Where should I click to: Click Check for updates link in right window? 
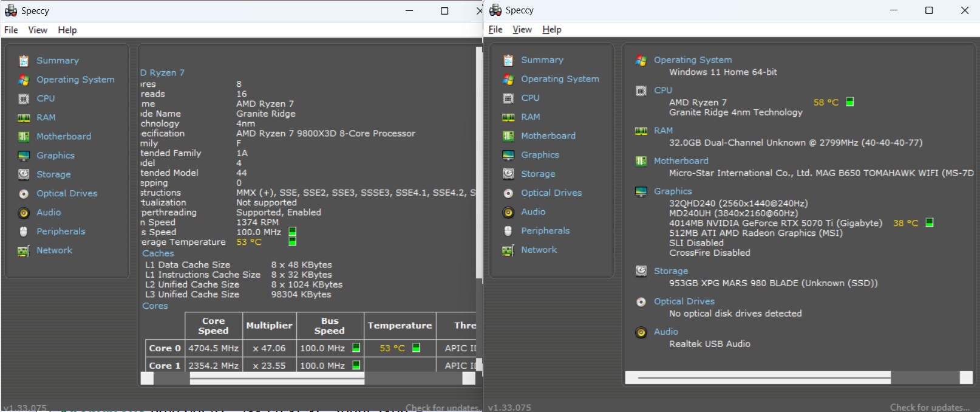tap(929, 407)
